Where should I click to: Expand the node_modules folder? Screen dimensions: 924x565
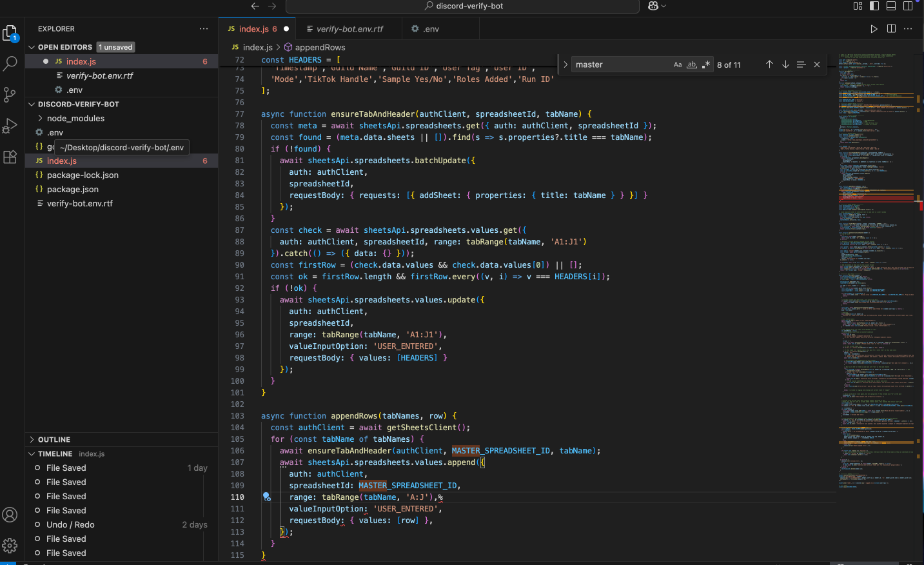point(75,119)
